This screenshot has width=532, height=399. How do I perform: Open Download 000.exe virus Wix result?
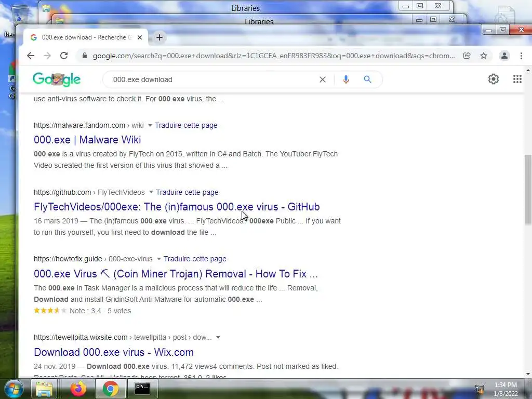tap(114, 352)
